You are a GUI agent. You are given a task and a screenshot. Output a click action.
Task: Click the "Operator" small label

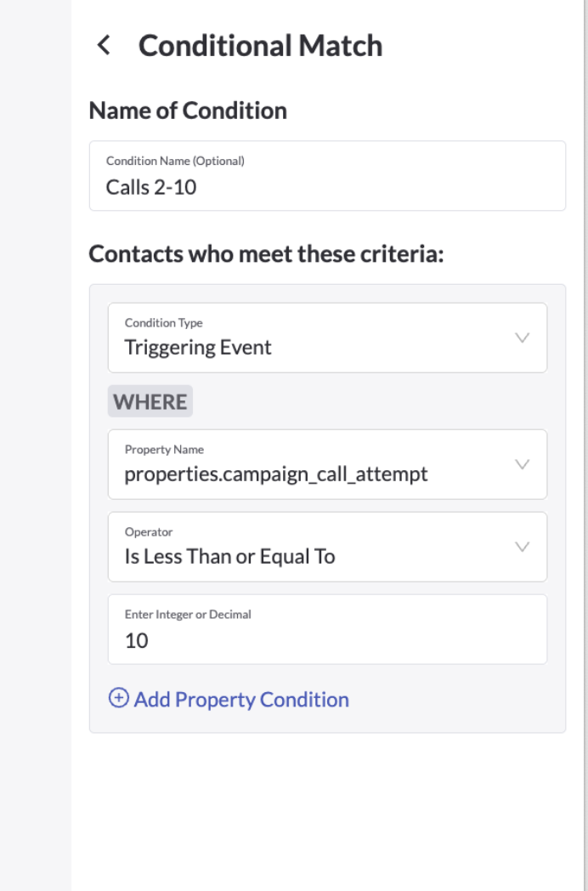click(x=149, y=532)
